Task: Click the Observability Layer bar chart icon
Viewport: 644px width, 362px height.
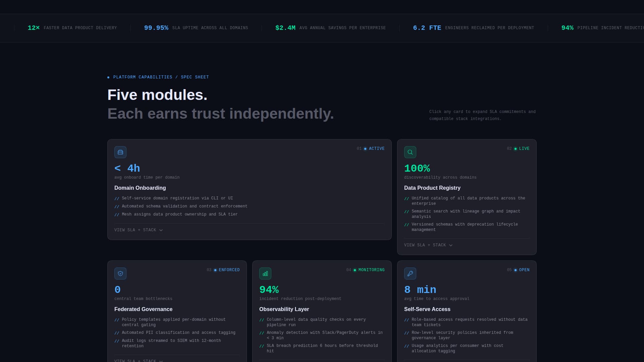Action: (265, 274)
